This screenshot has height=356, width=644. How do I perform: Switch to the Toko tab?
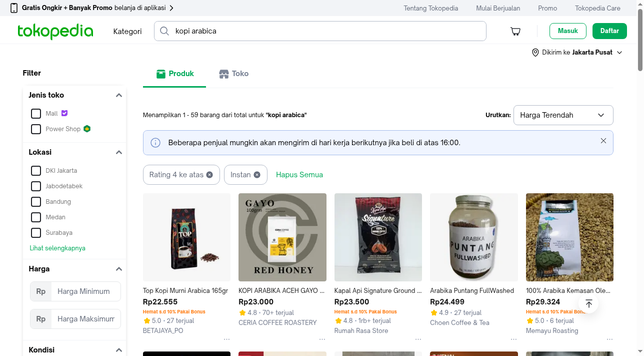click(x=234, y=74)
